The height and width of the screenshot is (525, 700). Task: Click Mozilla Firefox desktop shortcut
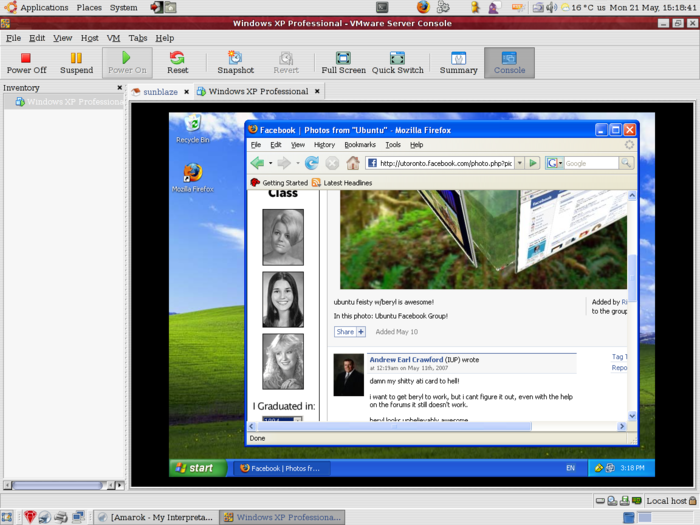click(193, 178)
